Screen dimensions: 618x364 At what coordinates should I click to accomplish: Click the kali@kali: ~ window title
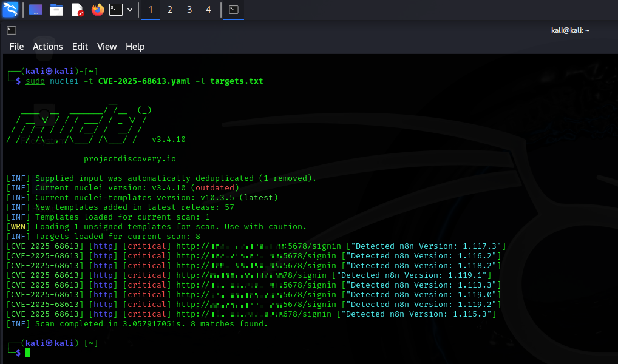(570, 30)
